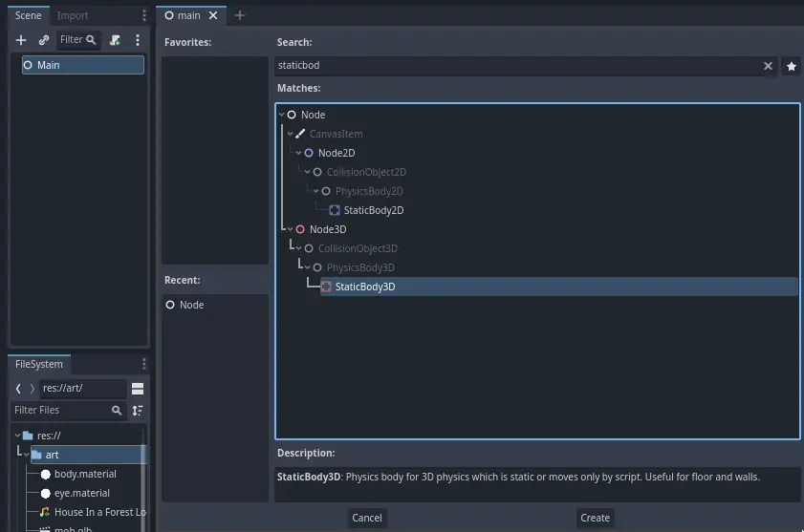Click the FileSystem sort files icon
This screenshot has height=532, width=804.
pyautogui.click(x=138, y=411)
